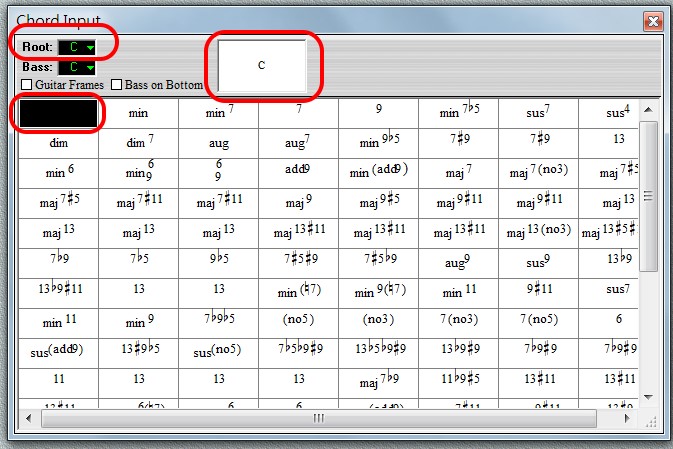
Task: Pick the 11b9#5 chord cell
Action: tap(459, 384)
